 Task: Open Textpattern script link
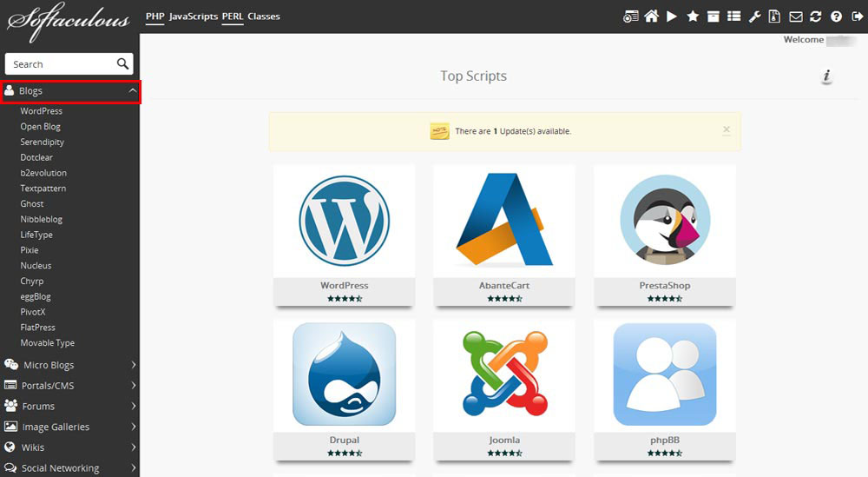point(43,189)
